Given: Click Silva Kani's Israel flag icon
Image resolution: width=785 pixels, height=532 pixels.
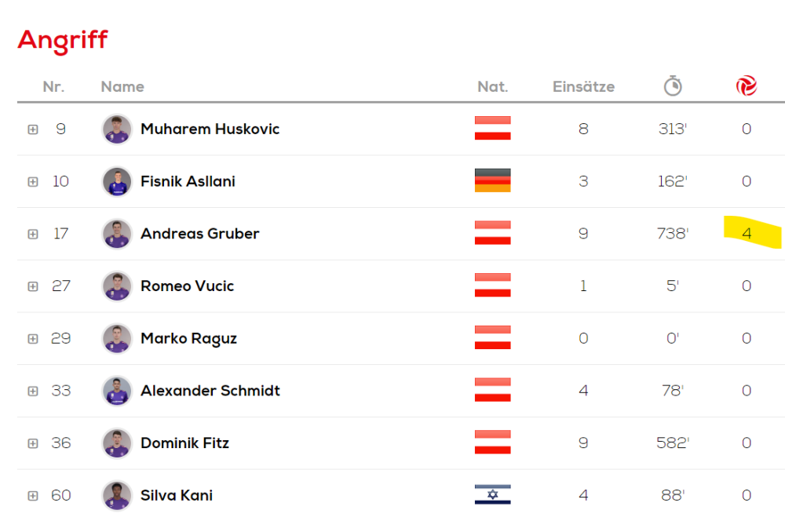Looking at the screenshot, I should 492,495.
